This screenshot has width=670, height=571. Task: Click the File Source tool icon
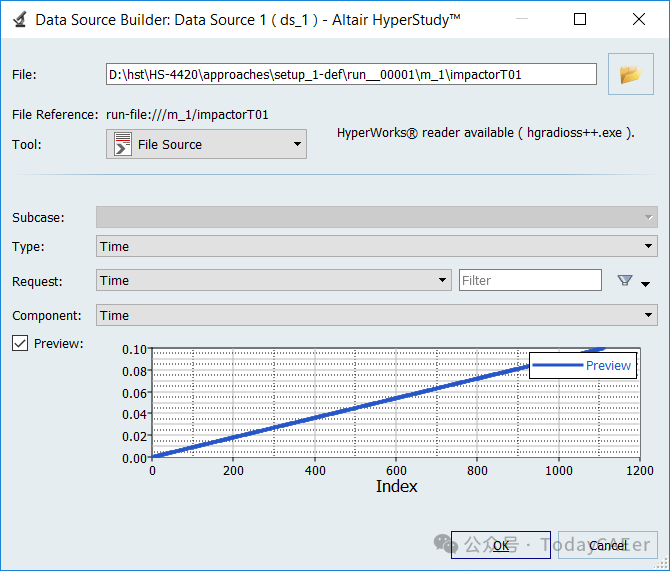(123, 144)
